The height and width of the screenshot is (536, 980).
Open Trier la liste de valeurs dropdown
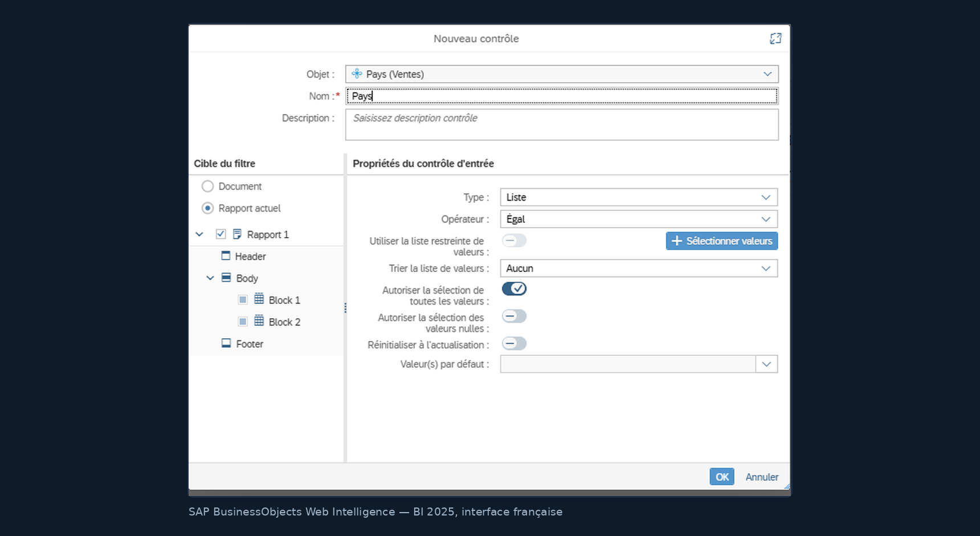[639, 269]
